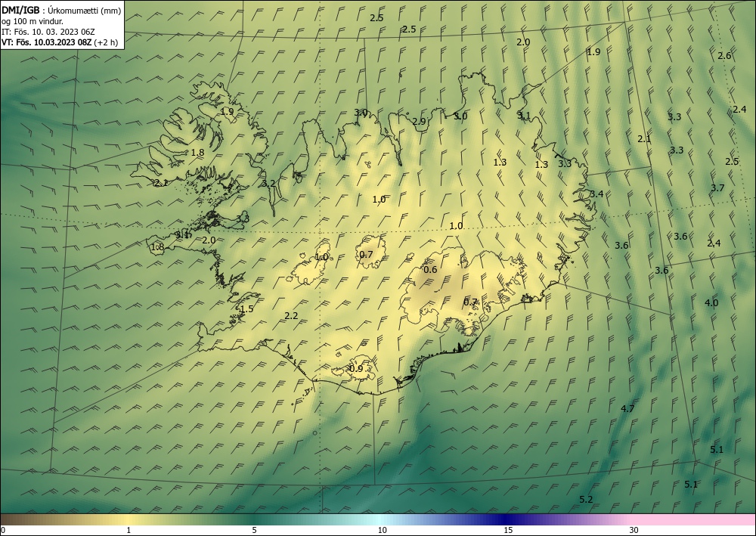Click the 10 tick on the color scale
Viewport: 756px width, 536px height.
(382, 530)
